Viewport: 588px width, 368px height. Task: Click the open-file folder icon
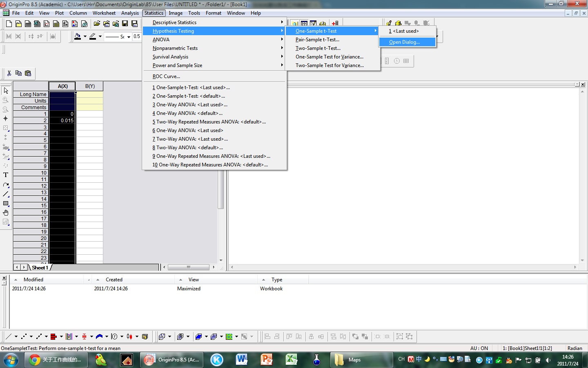97,24
